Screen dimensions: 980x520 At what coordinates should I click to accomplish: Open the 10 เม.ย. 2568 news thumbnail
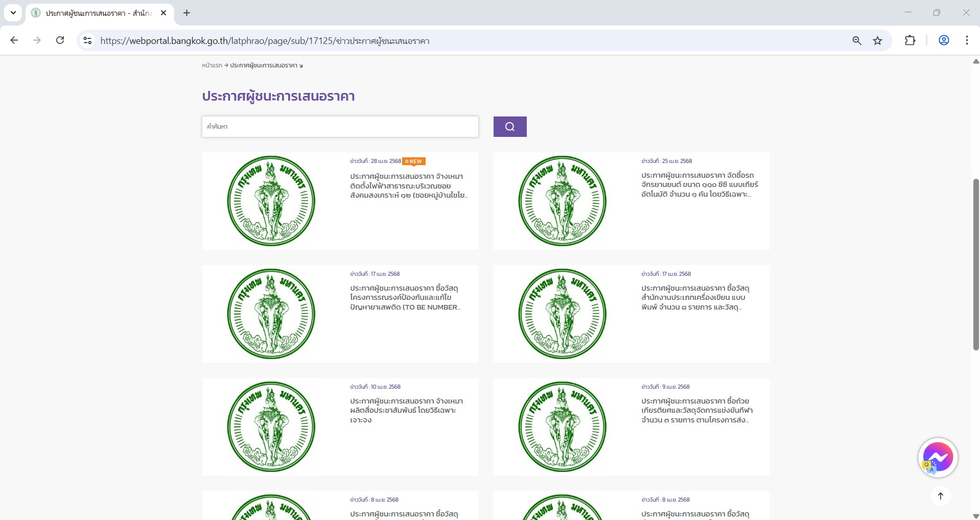point(271,427)
